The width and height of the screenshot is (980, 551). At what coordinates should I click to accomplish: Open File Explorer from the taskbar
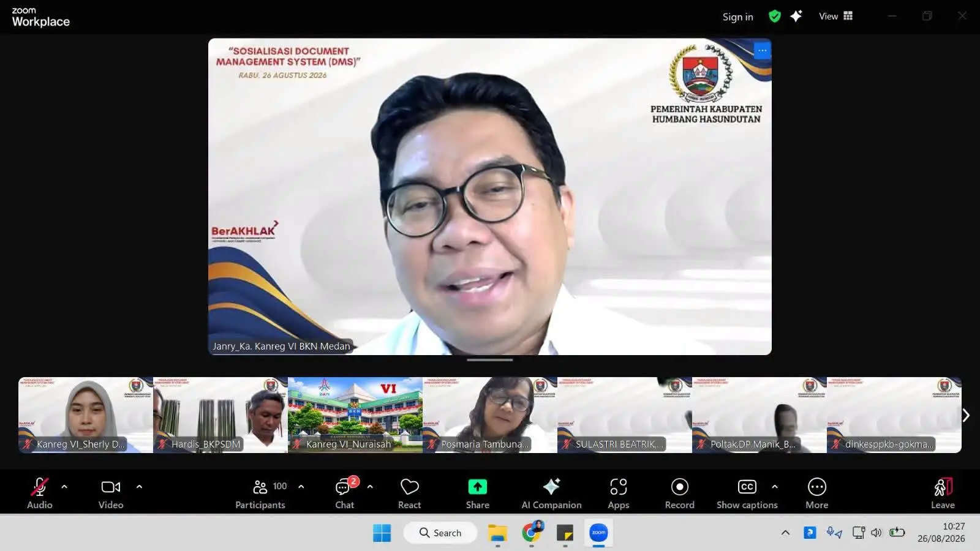(497, 533)
